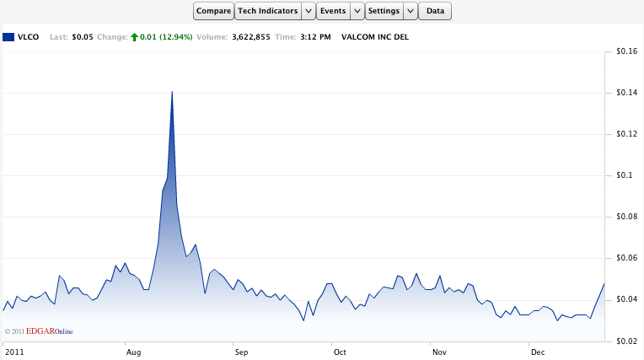Select the VLCO ticker label
644x360 pixels.
click(x=29, y=37)
